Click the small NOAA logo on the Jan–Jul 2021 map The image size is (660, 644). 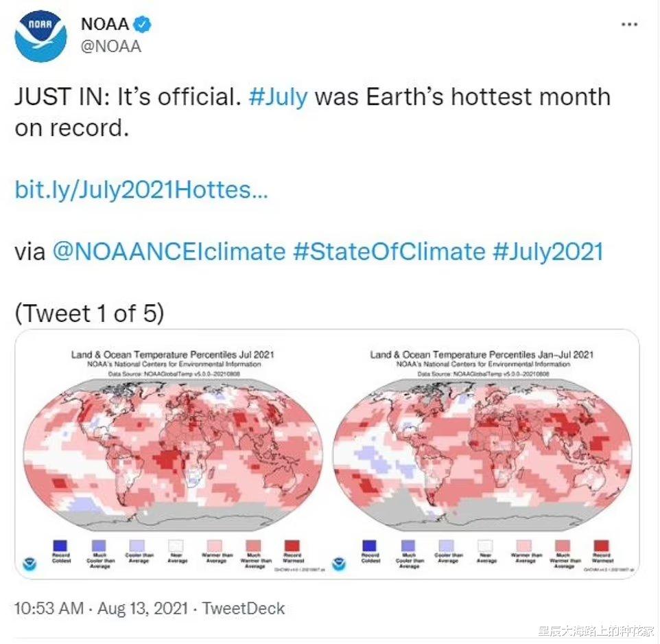coord(339,564)
